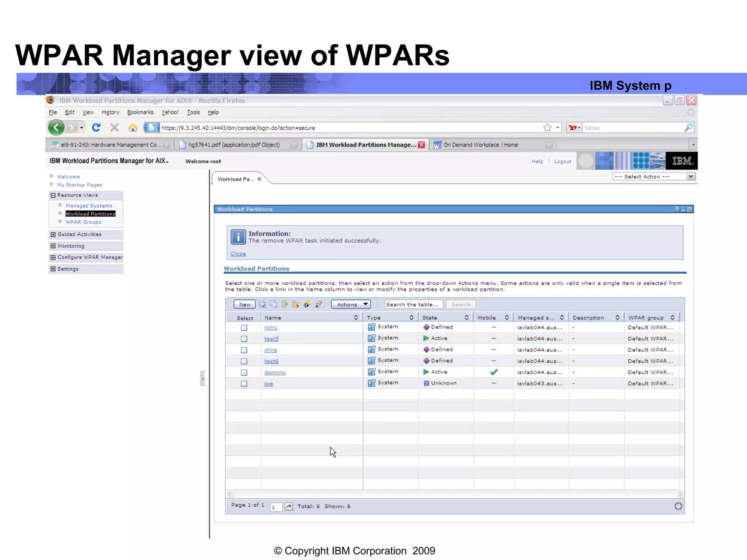Open the back/forward history dropdown arrow
The width and height of the screenshot is (747, 560).
(x=82, y=128)
